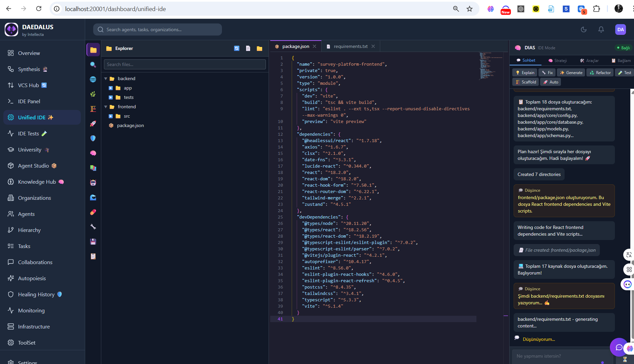Close the package.json tab

point(314,46)
